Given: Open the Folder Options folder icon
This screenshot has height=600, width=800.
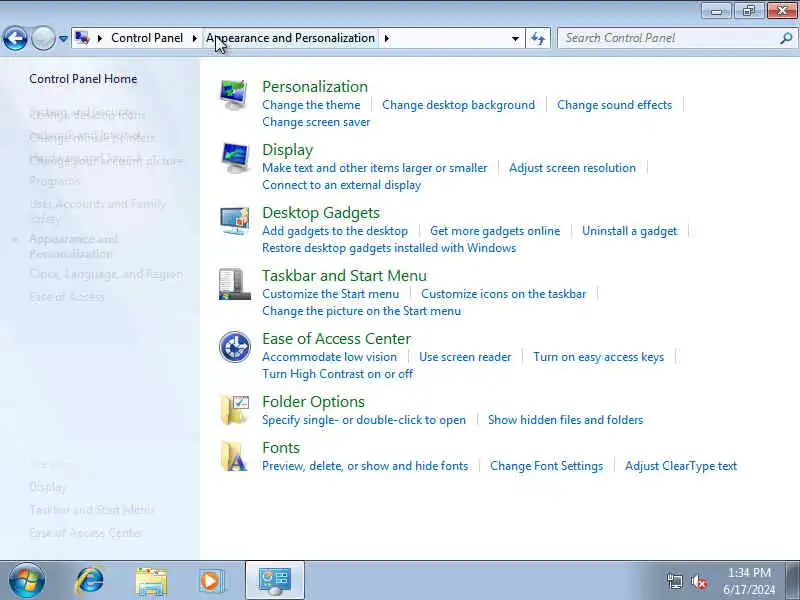Looking at the screenshot, I should pyautogui.click(x=234, y=409).
